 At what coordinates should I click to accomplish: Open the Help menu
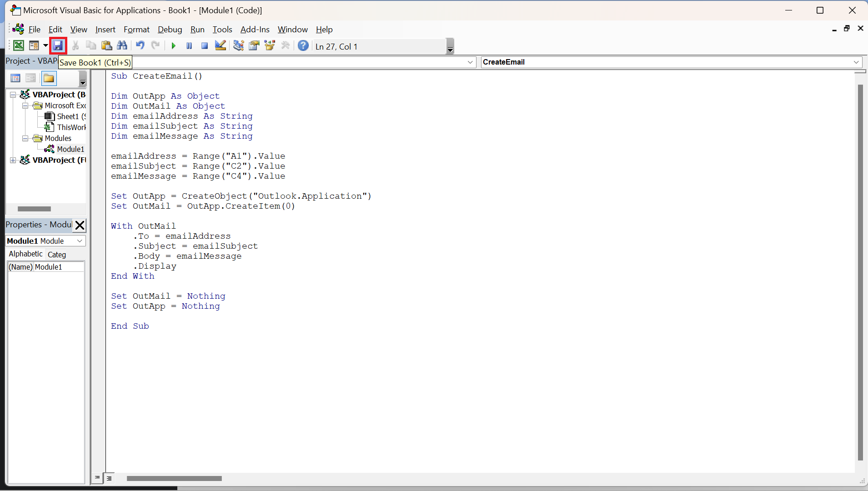coord(324,30)
